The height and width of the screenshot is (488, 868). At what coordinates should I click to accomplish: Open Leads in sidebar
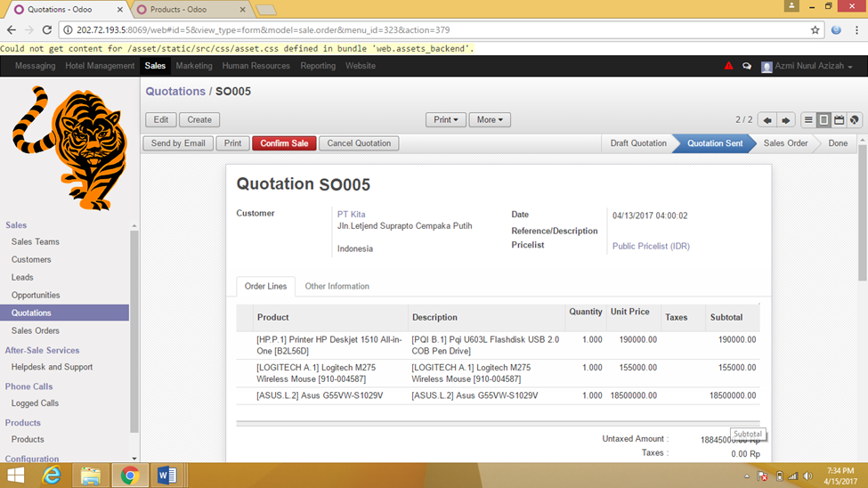[22, 278]
